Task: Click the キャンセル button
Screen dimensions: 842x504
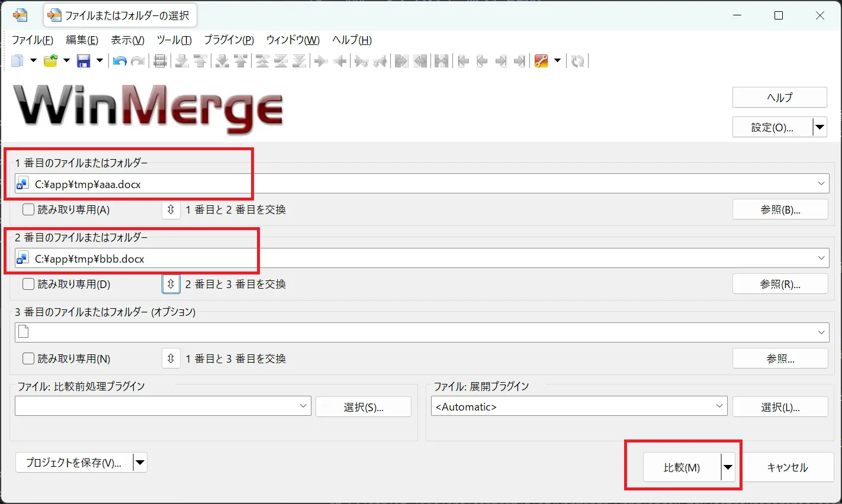Action: [788, 467]
